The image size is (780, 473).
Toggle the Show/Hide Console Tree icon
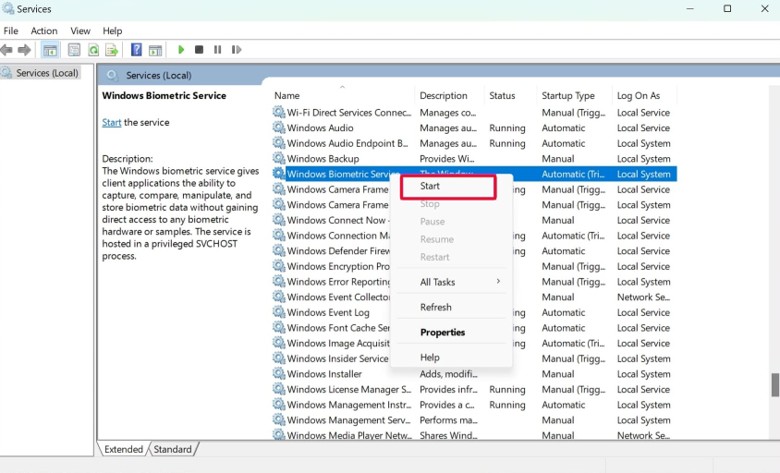[50, 50]
